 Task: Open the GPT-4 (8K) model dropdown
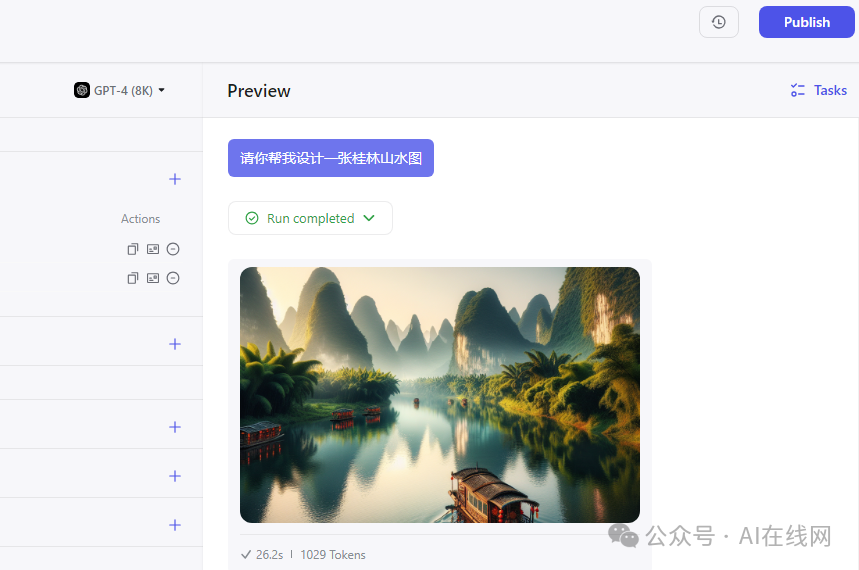tap(119, 90)
